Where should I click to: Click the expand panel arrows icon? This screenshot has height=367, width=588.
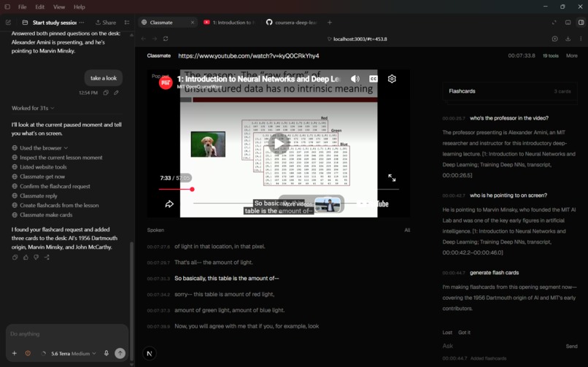[554, 23]
